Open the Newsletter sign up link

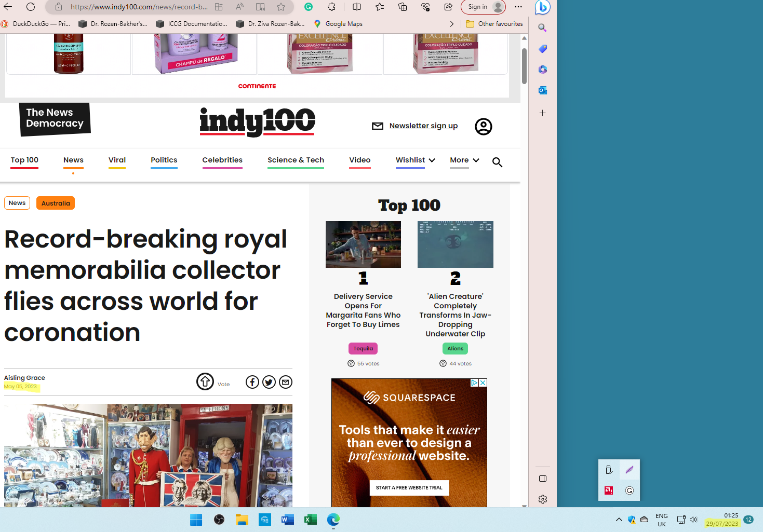click(x=423, y=126)
